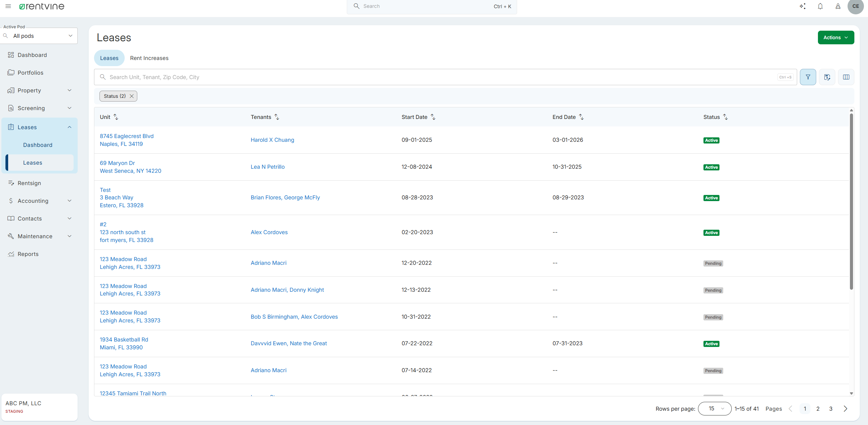868x425 pixels.
Task: Switch to Rent Increases tab
Action: tap(149, 58)
